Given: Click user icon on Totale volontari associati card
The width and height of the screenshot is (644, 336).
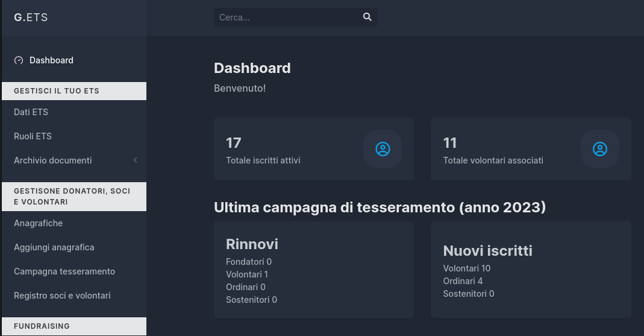Looking at the screenshot, I should coord(599,149).
